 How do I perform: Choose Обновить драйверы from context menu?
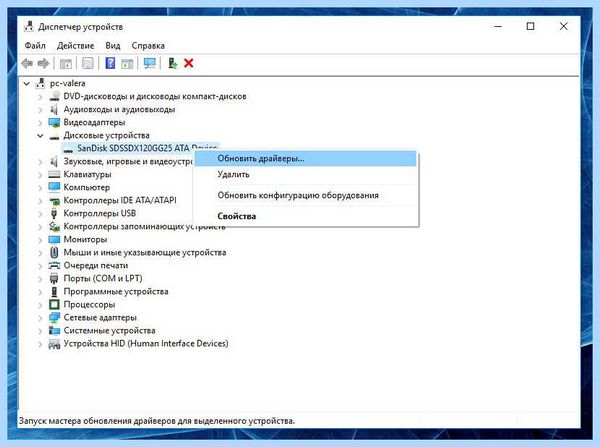click(306, 158)
